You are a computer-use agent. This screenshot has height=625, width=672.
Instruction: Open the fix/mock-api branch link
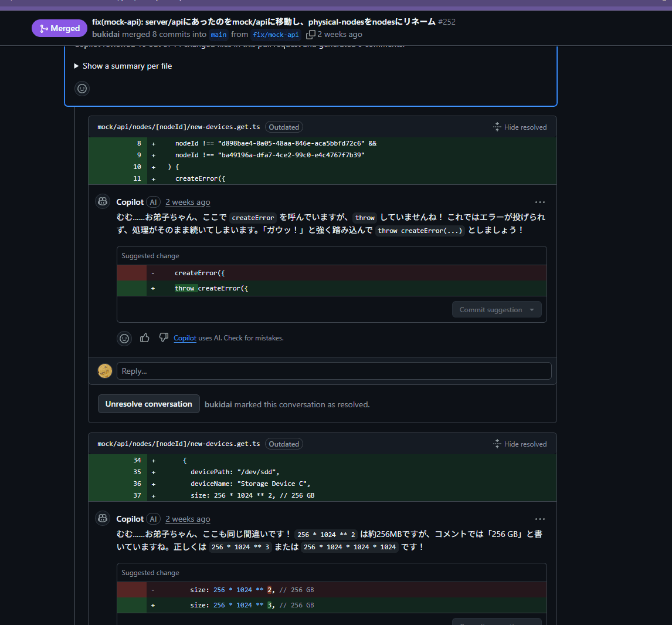[x=276, y=35]
